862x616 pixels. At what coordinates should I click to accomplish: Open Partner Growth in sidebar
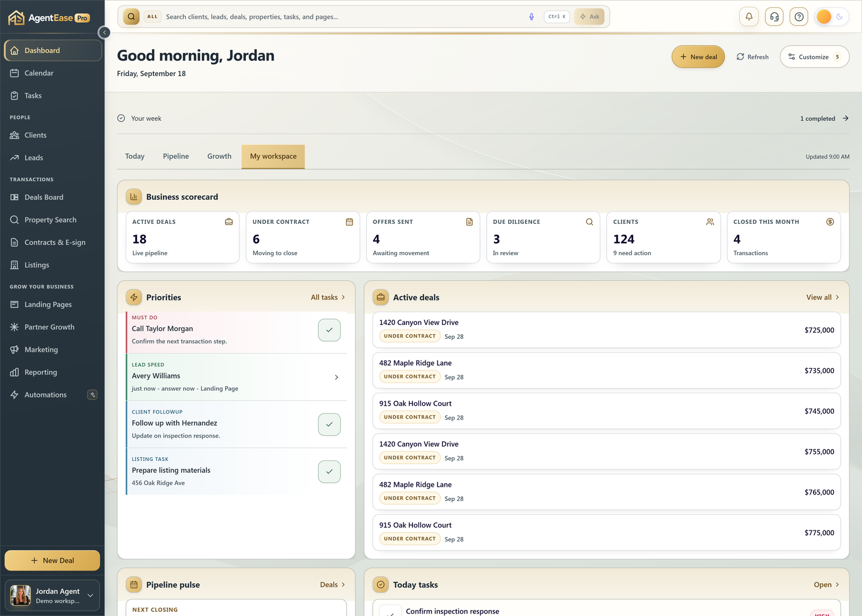click(53, 327)
